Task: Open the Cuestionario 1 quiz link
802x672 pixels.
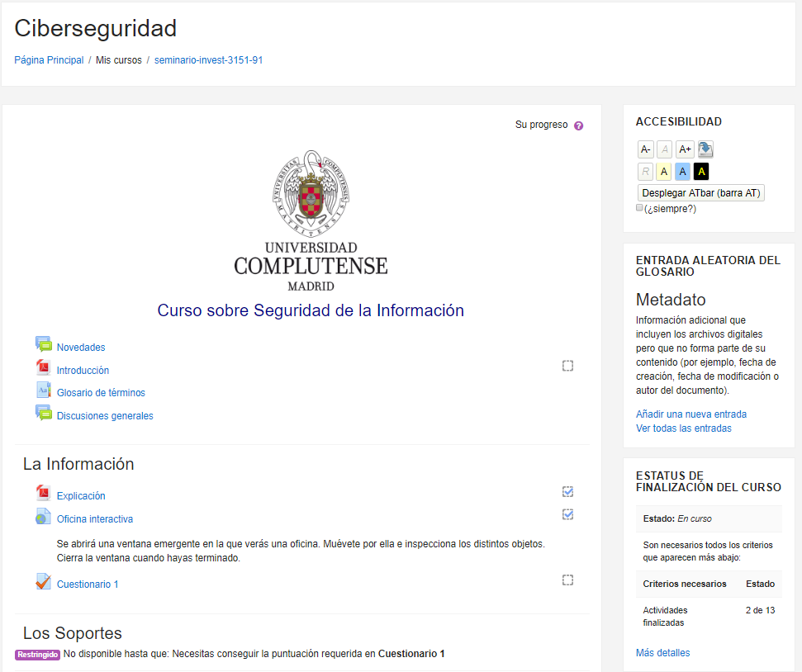Action: coord(88,584)
